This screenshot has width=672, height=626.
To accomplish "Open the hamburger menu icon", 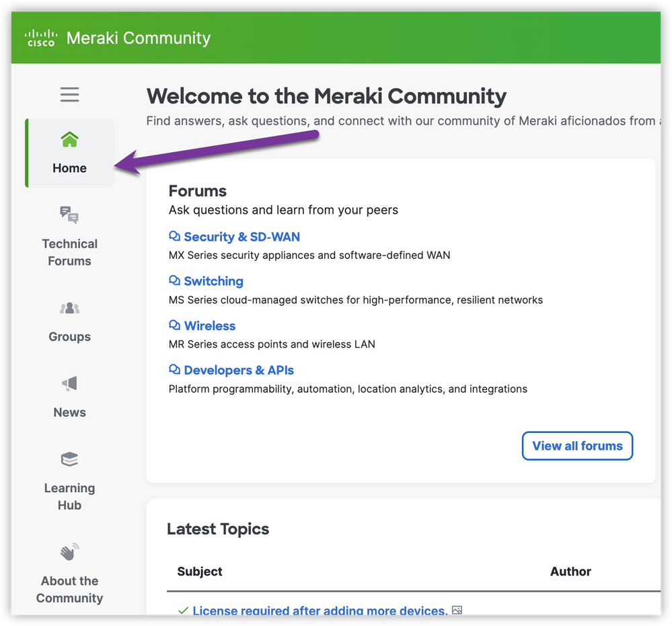I will click(x=69, y=94).
